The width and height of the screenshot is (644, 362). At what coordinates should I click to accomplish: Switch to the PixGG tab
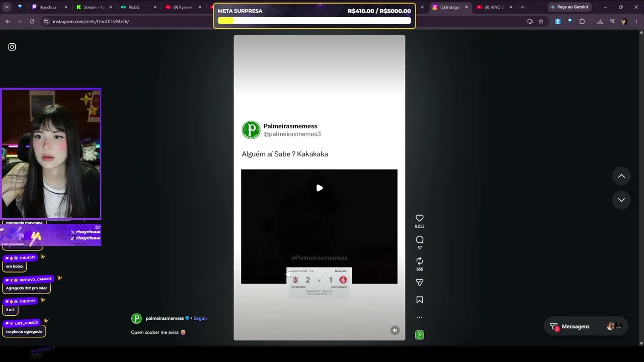pyautogui.click(x=134, y=7)
